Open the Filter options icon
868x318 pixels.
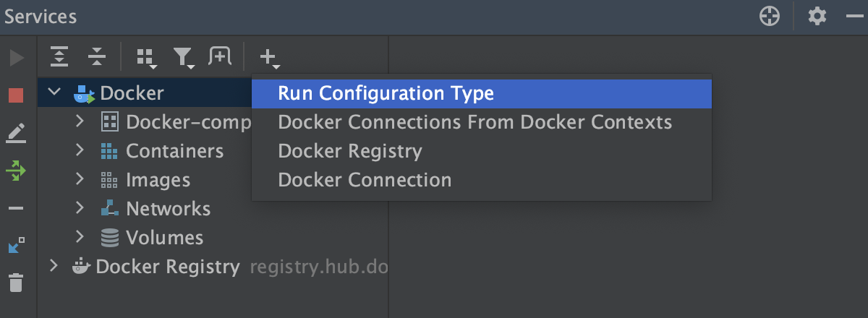184,58
